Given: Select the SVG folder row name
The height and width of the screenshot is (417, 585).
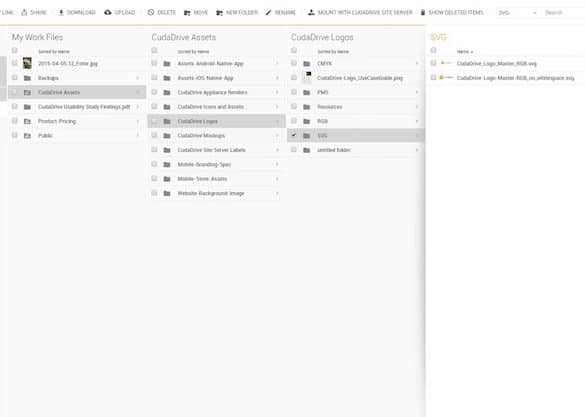Looking at the screenshot, I should pyautogui.click(x=322, y=136).
